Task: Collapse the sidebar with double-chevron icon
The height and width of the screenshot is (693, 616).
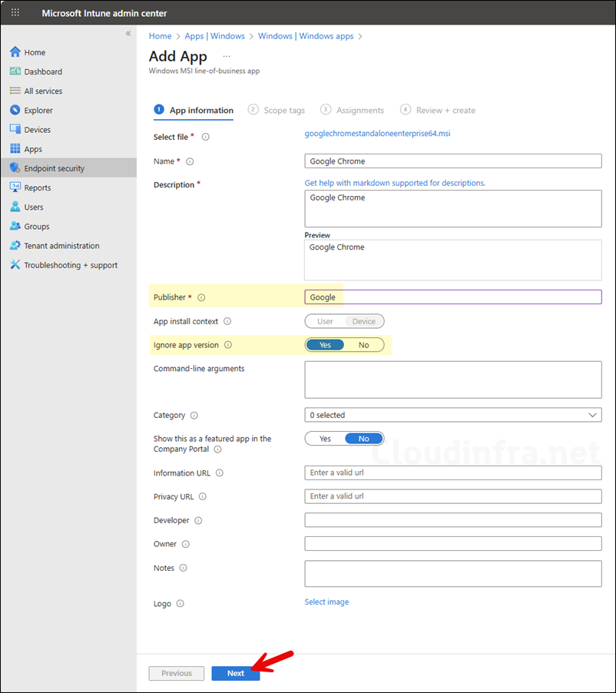Action: [x=128, y=33]
